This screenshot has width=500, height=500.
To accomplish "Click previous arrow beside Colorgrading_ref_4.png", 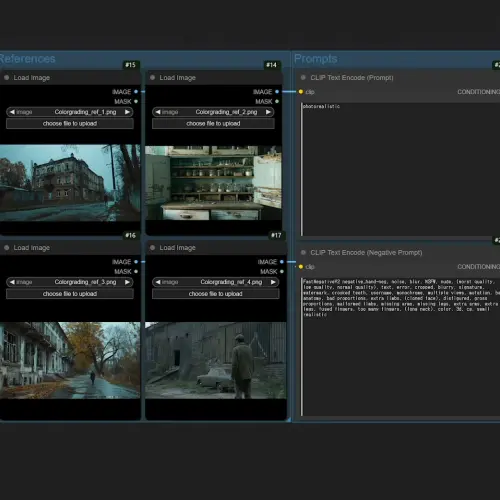I will 158,282.
